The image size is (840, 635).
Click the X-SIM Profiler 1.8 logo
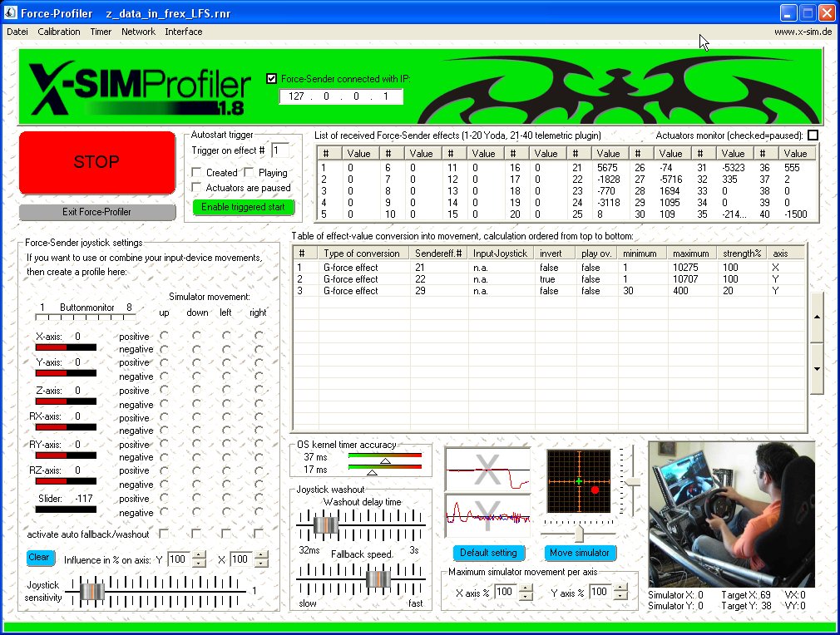coord(140,87)
